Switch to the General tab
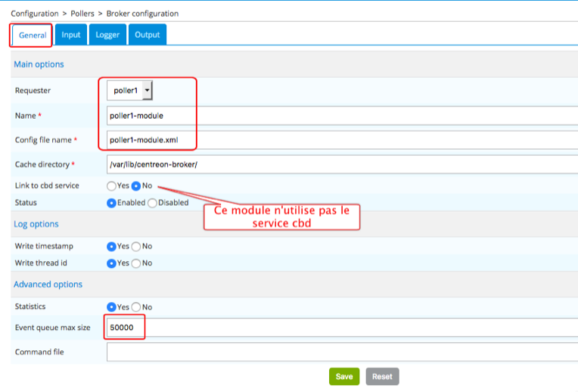This screenshot has width=578, height=392. [32, 35]
